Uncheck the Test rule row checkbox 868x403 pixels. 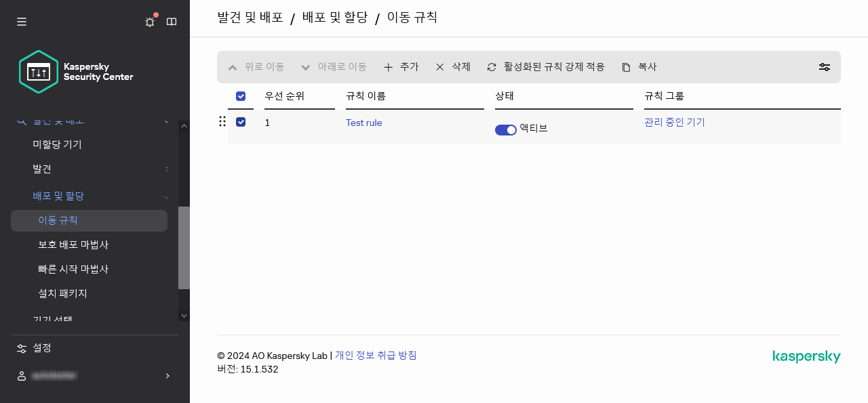click(x=241, y=123)
